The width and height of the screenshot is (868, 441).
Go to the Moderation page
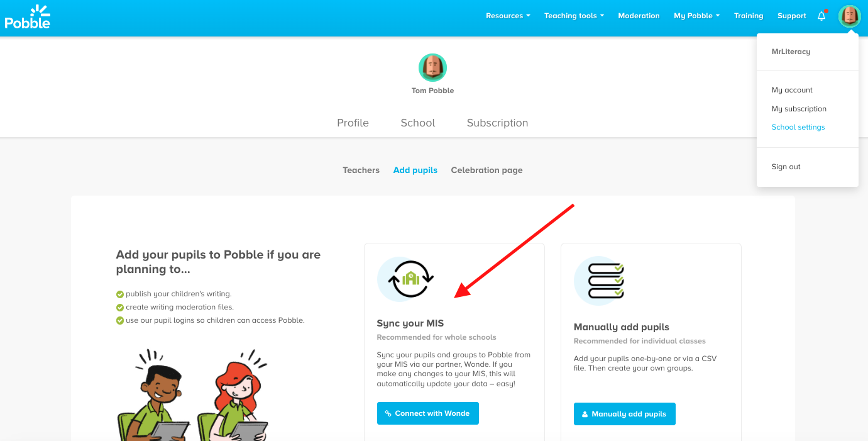click(x=639, y=16)
